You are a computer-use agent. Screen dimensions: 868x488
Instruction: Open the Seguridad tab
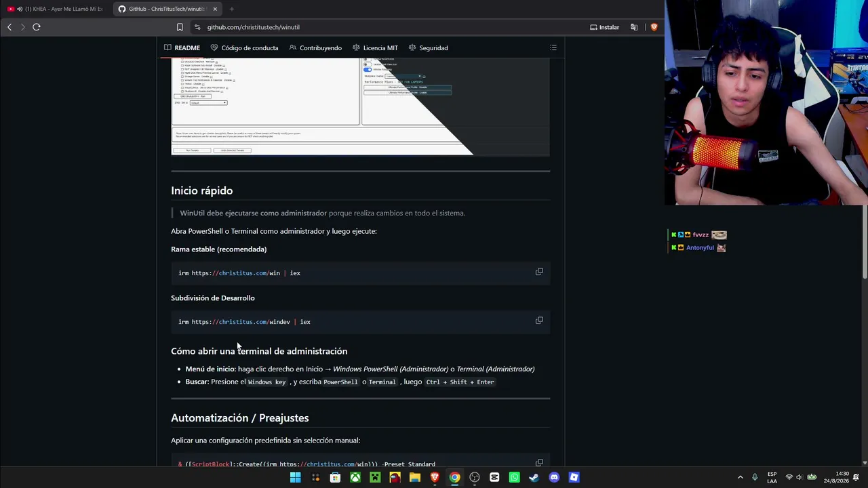click(428, 47)
